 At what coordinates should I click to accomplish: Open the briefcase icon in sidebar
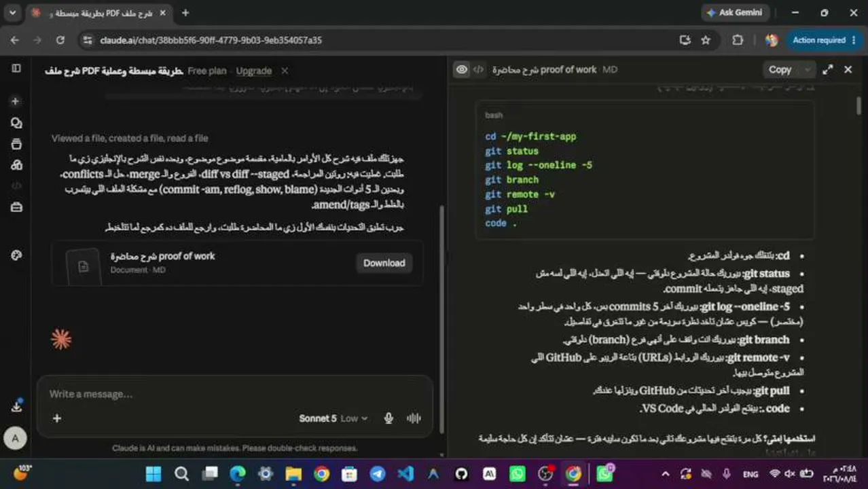click(x=16, y=207)
